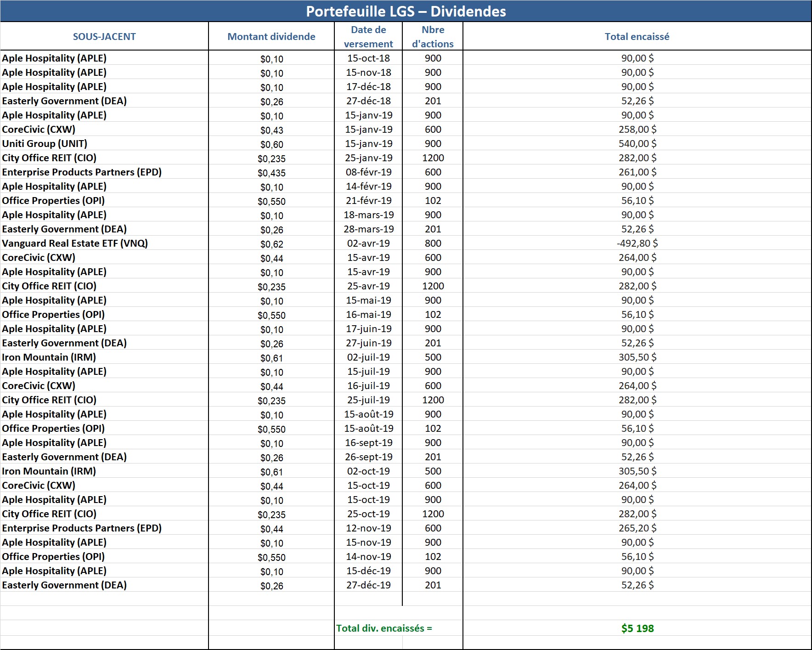Select the date 25-janv-19
This screenshot has height=650, width=812.
coord(369,158)
